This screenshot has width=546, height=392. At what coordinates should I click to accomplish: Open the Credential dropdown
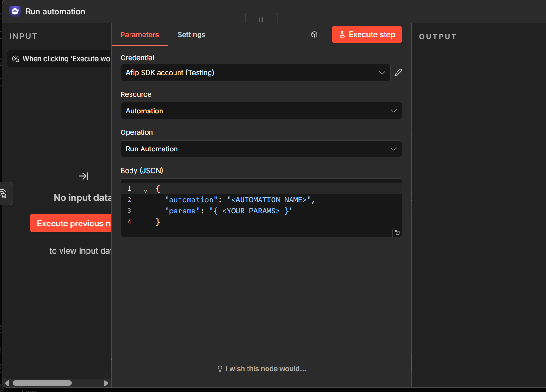tap(255, 72)
